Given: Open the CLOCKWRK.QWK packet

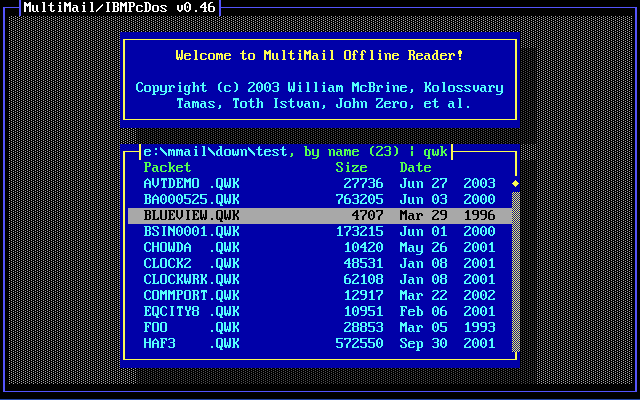Looking at the screenshot, I should (x=192, y=280).
